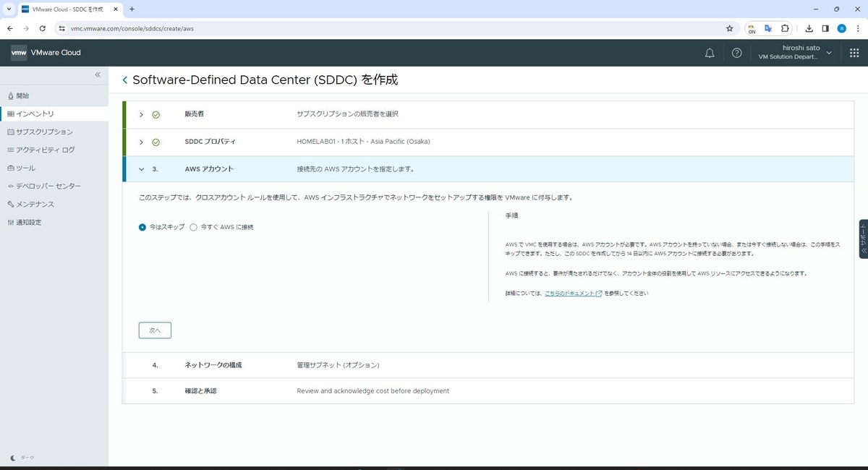Click the translate extension icon
The height and width of the screenshot is (470, 868).
click(768, 28)
